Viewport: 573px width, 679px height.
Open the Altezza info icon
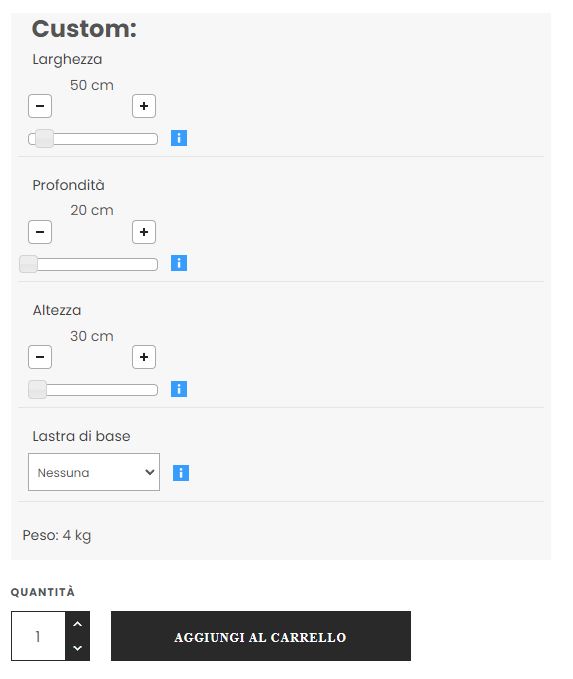tap(179, 389)
